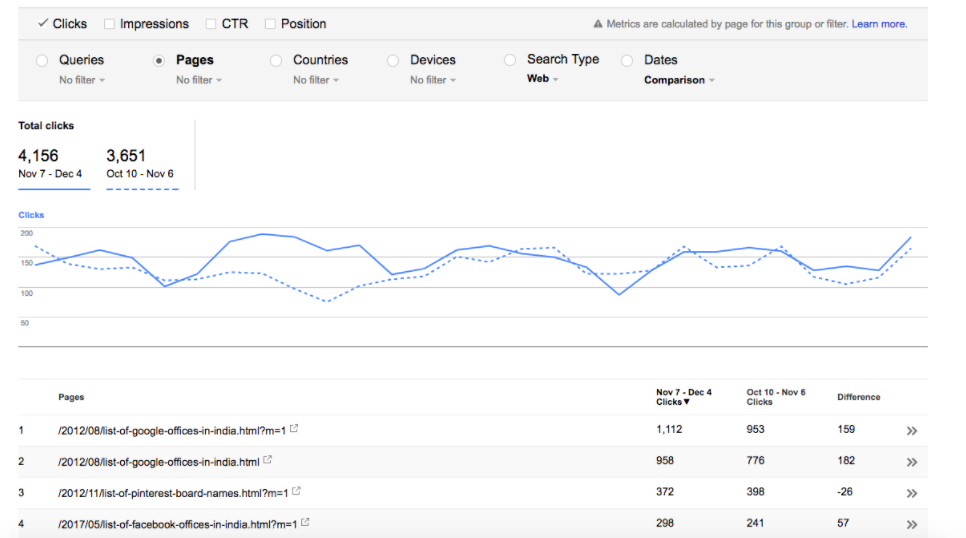This screenshot has width=966, height=538.
Task: Click double-arrow icon in row 3
Action: (x=911, y=493)
